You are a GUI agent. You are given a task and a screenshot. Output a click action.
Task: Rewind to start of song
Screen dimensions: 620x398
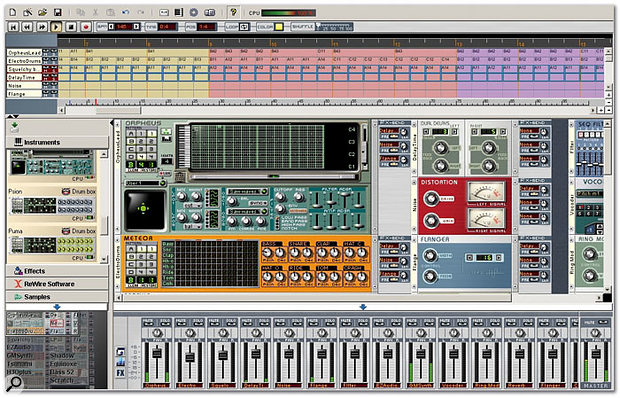13,27
